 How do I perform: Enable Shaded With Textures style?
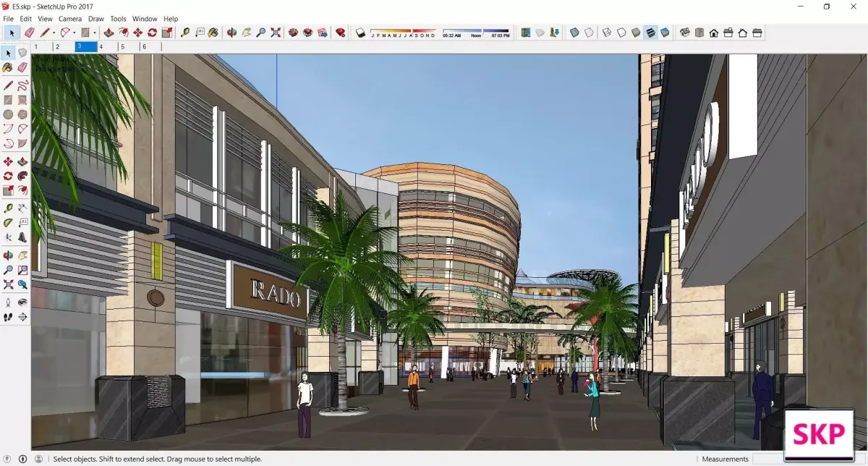(x=650, y=33)
